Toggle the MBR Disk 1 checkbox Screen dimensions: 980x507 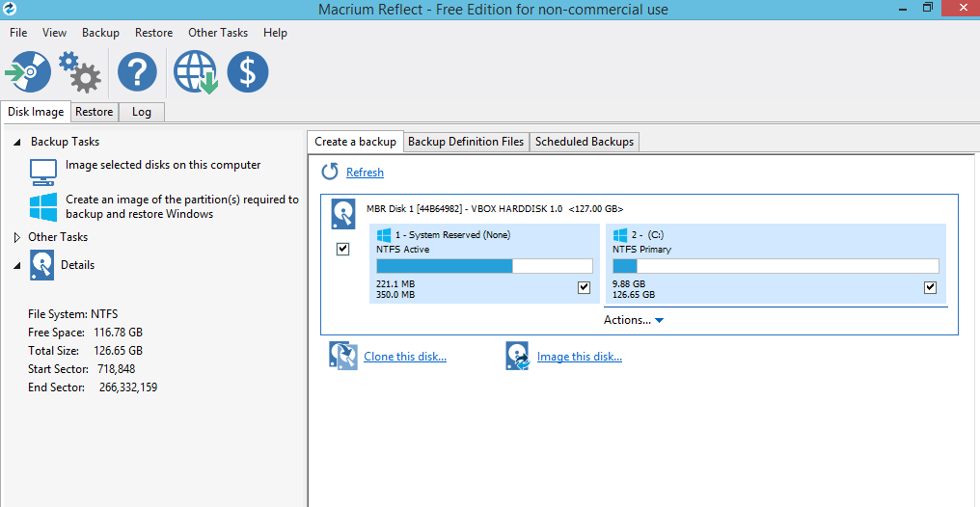tap(342, 249)
